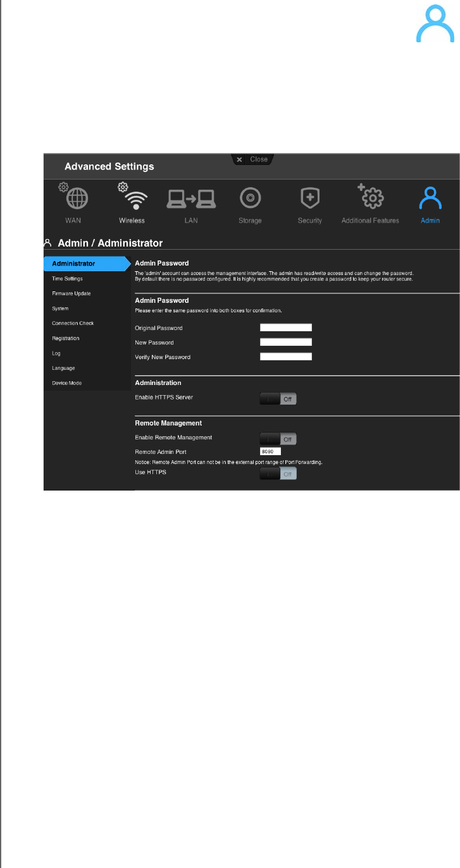Toggle Enable HTTPS Server switch
Image resolution: width=460 pixels, height=868 pixels.
(278, 399)
